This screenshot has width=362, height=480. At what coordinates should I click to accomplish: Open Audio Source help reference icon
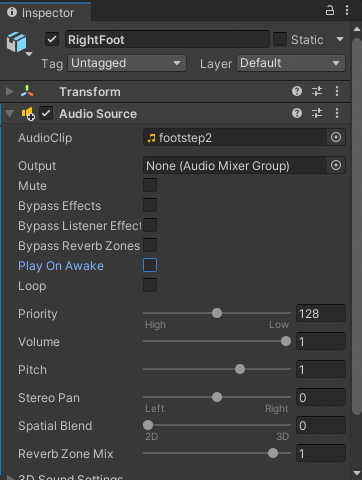pos(297,113)
